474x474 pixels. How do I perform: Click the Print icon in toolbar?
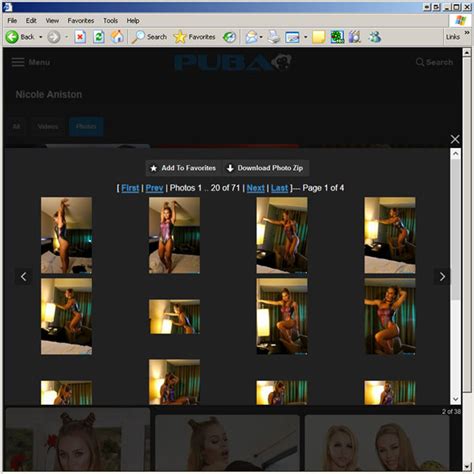[x=274, y=37]
